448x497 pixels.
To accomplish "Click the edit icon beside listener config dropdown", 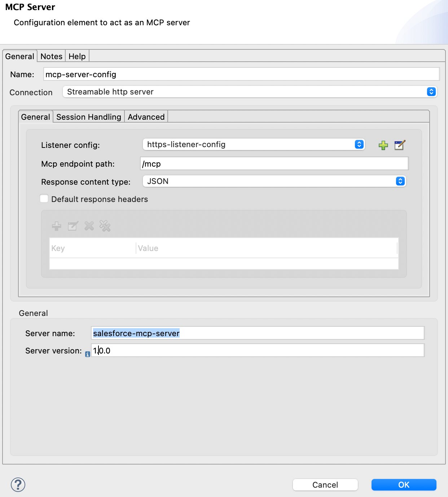I will pos(399,145).
